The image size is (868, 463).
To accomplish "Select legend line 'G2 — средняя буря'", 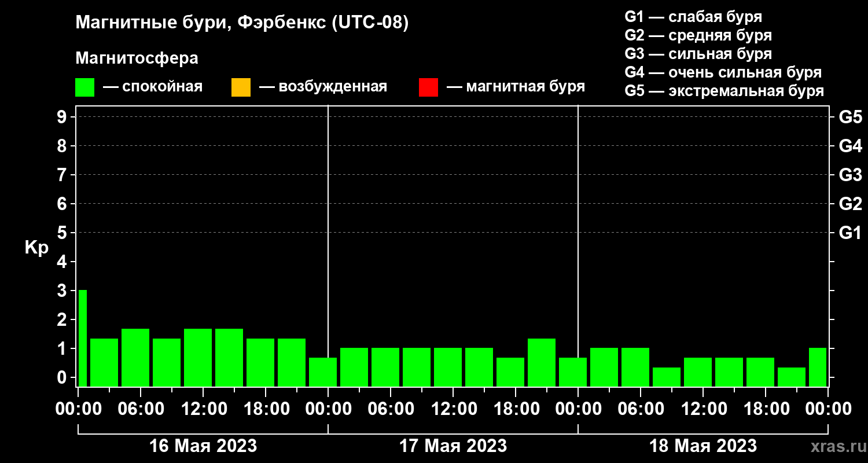I will [x=698, y=35].
